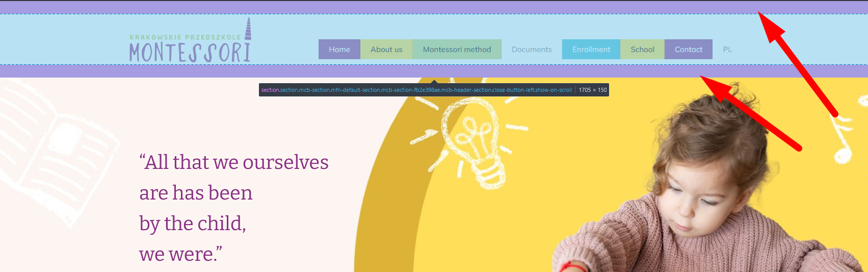Click the purple strip below the navigation

coord(434,71)
